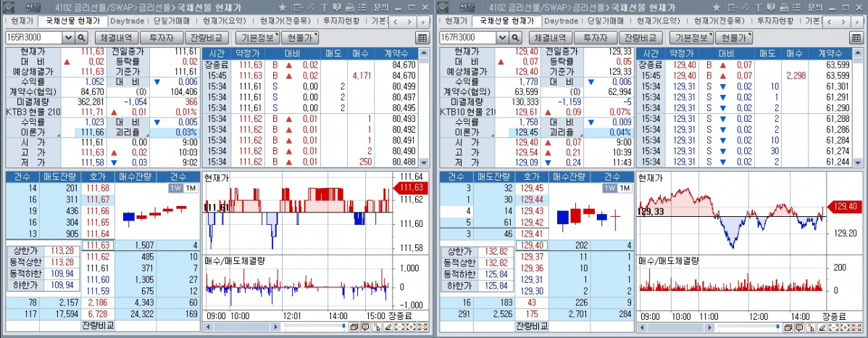
Task: Click help bubble icon in right window title bar
Action: point(771,8)
